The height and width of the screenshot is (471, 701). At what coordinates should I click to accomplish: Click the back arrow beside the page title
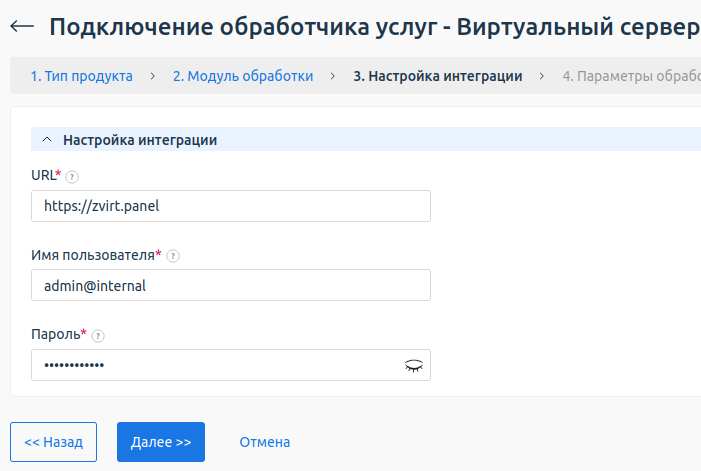click(22, 27)
